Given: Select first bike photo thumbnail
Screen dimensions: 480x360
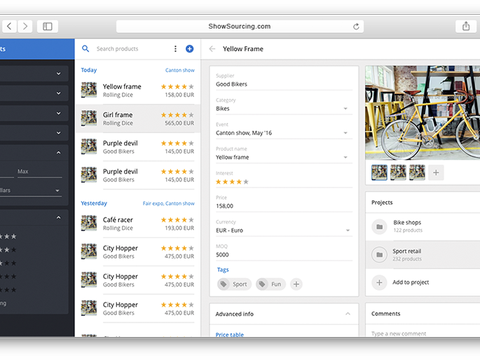Looking at the screenshot, I should 379,173.
